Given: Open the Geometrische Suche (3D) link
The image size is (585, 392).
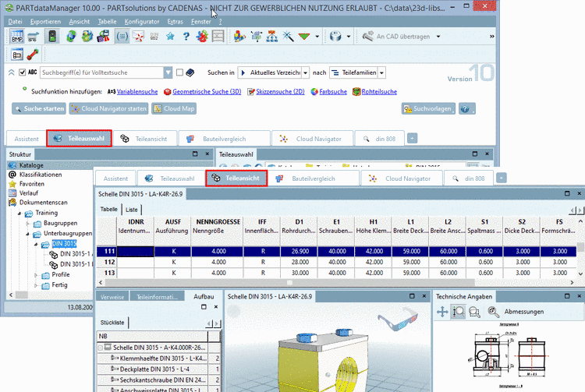Looking at the screenshot, I should pyautogui.click(x=207, y=92).
